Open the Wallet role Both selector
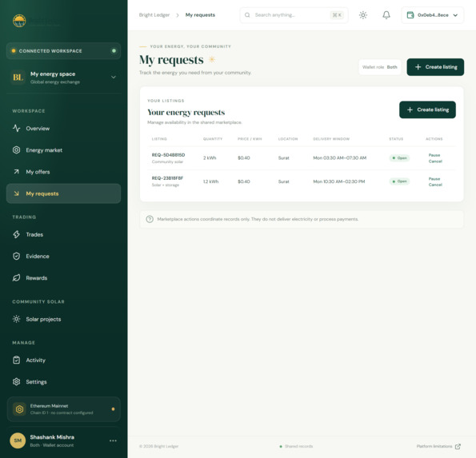 click(379, 67)
